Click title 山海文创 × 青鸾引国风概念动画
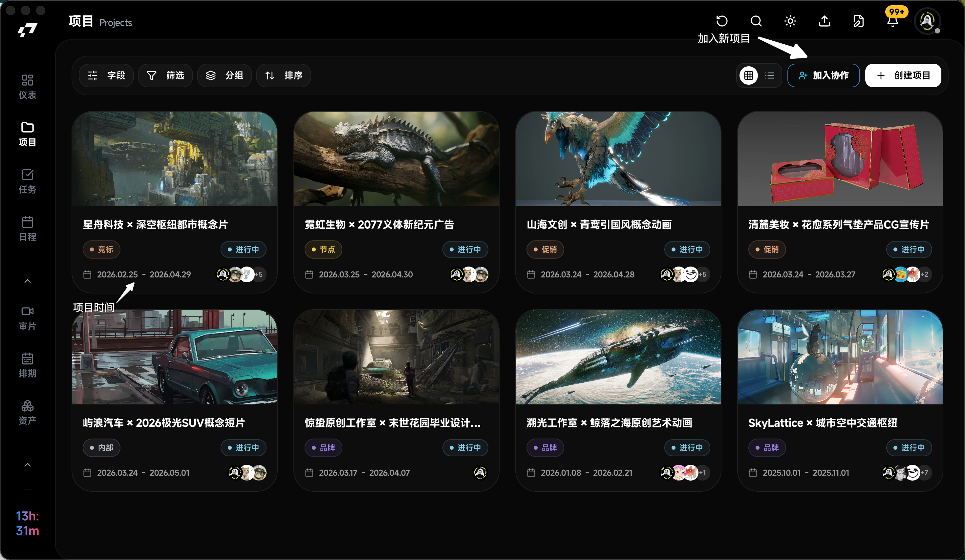Screen dimensions: 965x560 (x=599, y=225)
